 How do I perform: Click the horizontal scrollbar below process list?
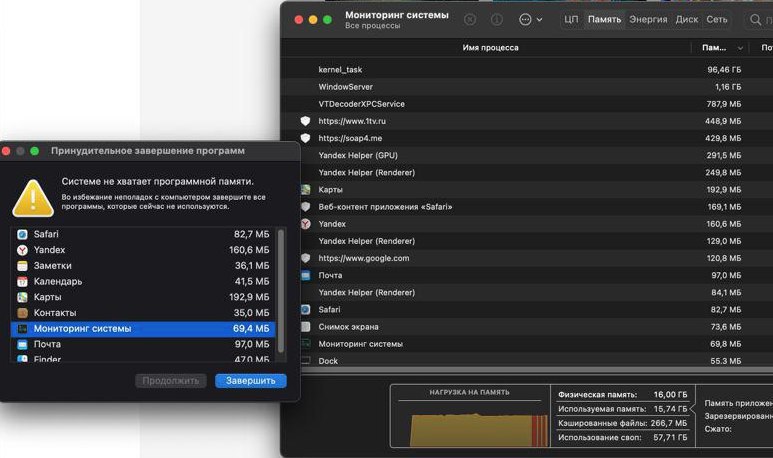pyautogui.click(x=537, y=370)
